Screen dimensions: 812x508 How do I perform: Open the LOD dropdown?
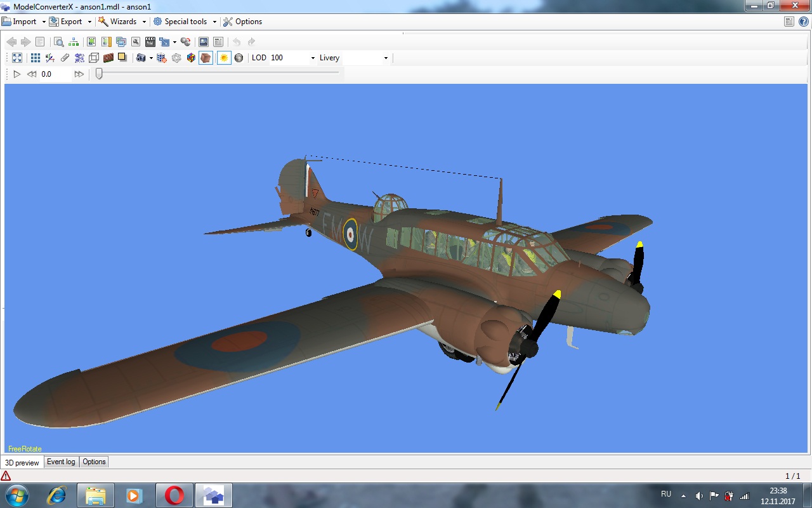point(313,58)
